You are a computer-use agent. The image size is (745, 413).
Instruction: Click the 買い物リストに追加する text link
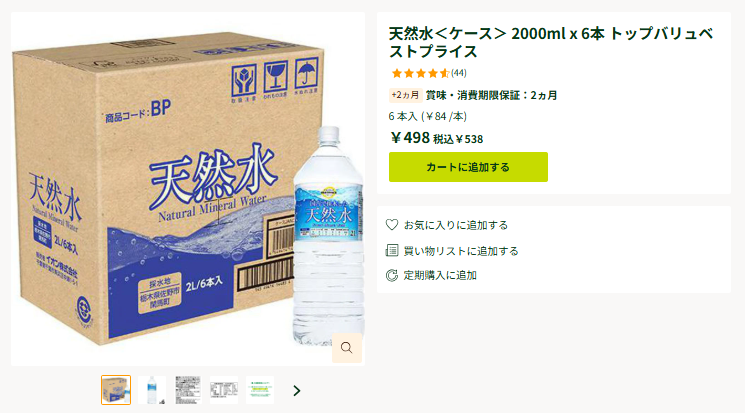[x=461, y=250]
